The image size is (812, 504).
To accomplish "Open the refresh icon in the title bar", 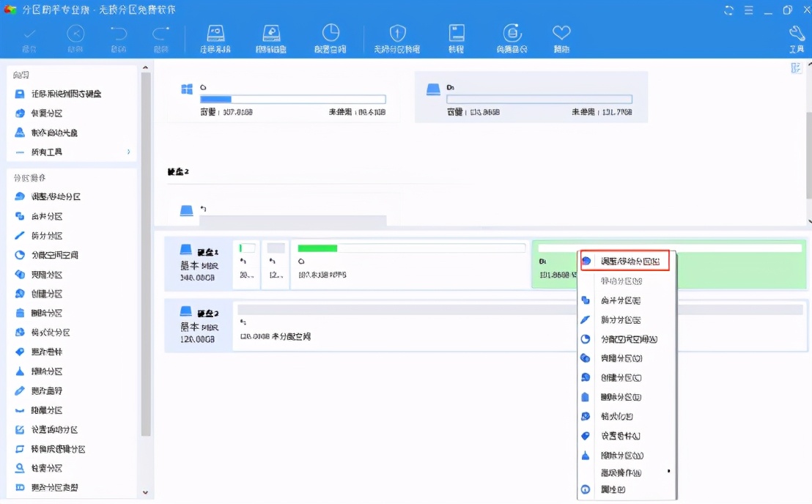I will [x=728, y=10].
